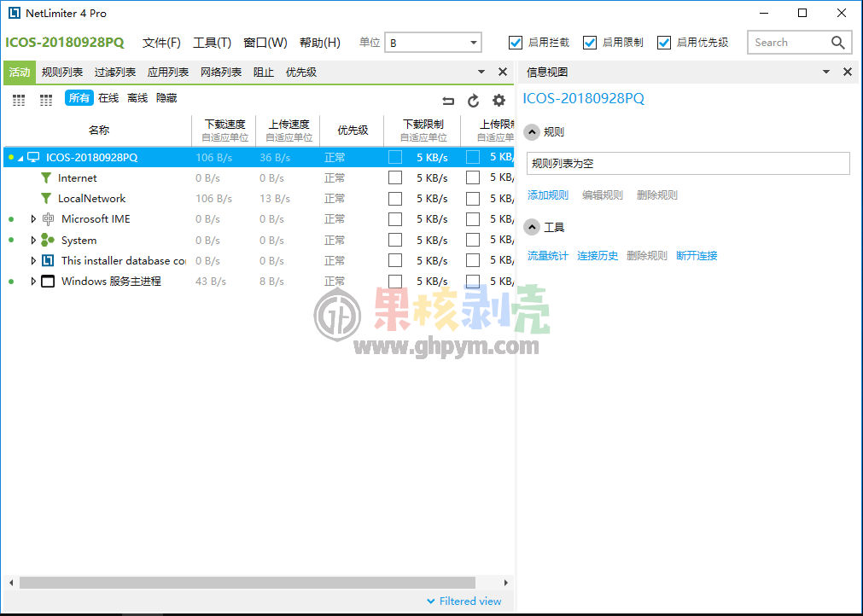This screenshot has width=863, height=616.
Task: Open the 文件(F) menu
Action: [161, 43]
